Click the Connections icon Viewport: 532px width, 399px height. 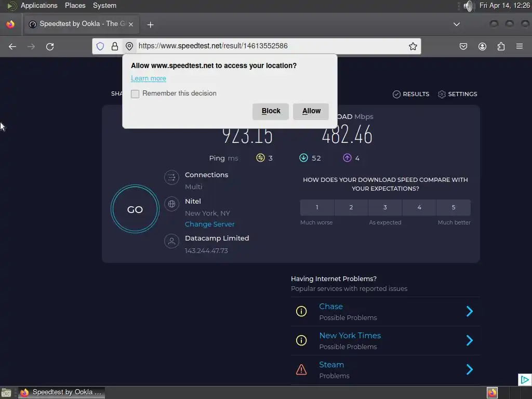click(171, 178)
